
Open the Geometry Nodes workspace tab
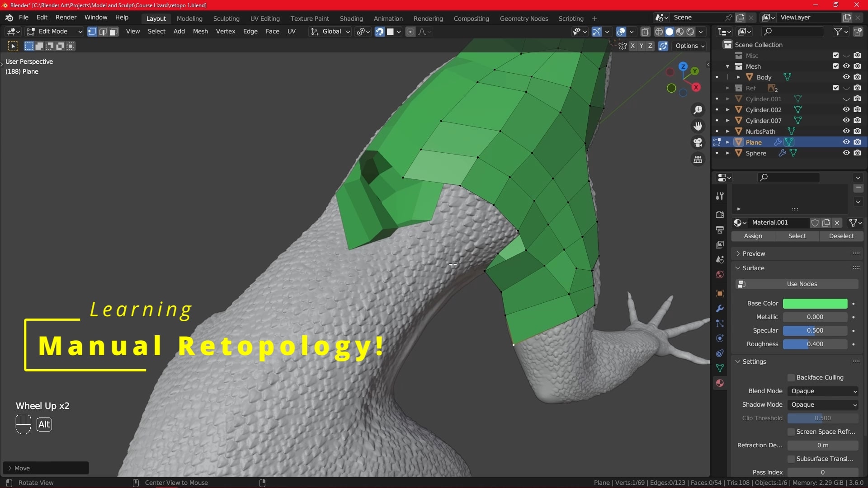pyautogui.click(x=524, y=19)
